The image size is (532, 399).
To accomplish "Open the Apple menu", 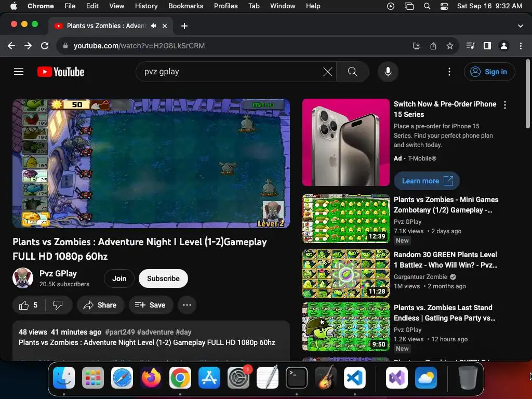I will point(14,6).
